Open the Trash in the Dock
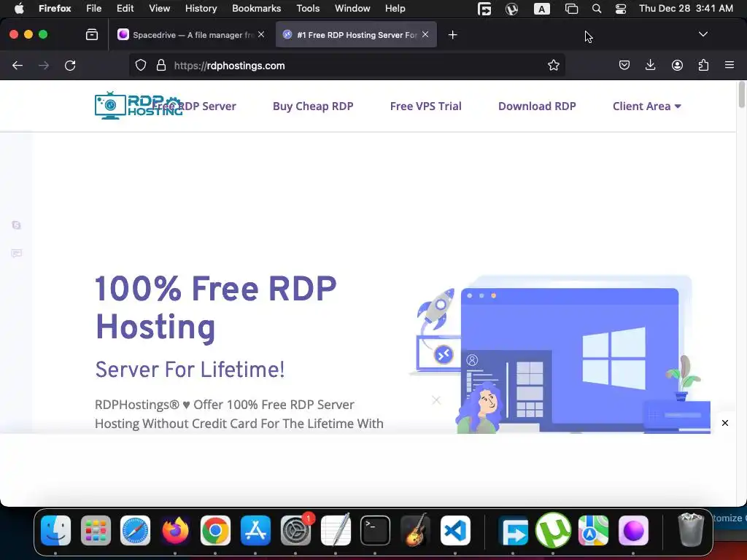Viewport: 747px width, 560px height. [x=690, y=529]
